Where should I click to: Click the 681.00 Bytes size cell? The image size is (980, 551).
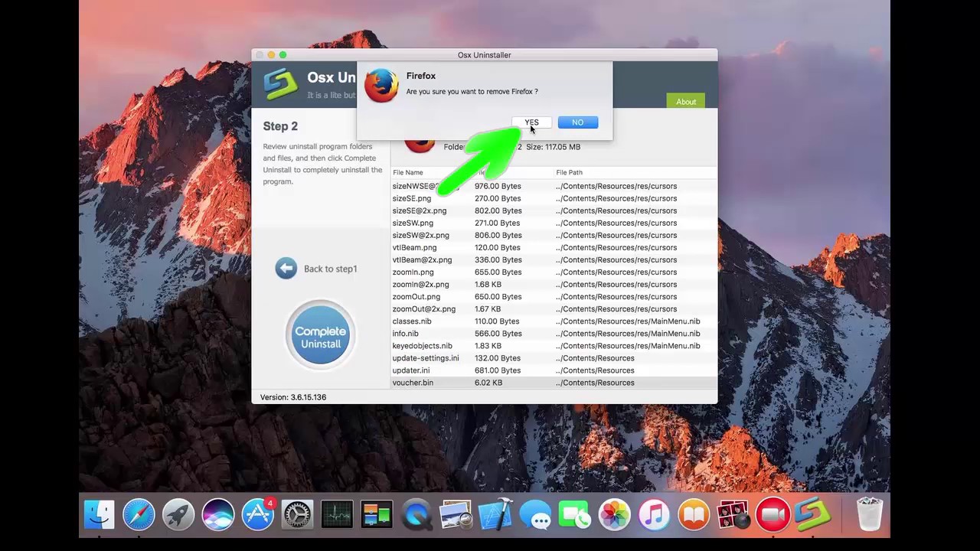pos(498,370)
